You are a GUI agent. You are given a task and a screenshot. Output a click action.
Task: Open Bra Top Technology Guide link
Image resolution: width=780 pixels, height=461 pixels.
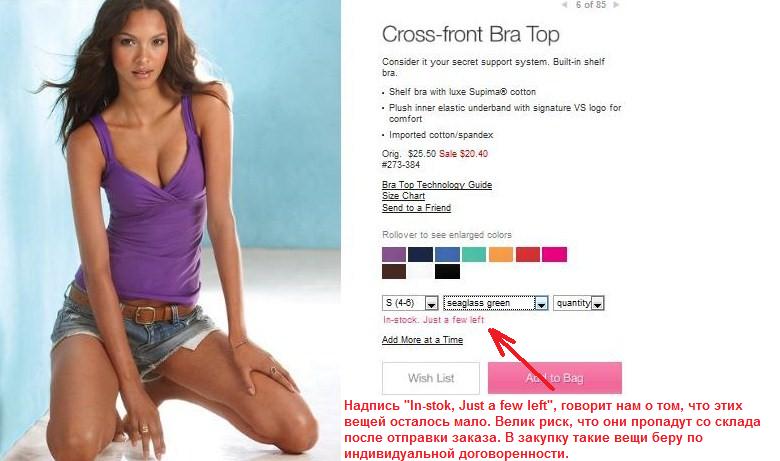[437, 184]
